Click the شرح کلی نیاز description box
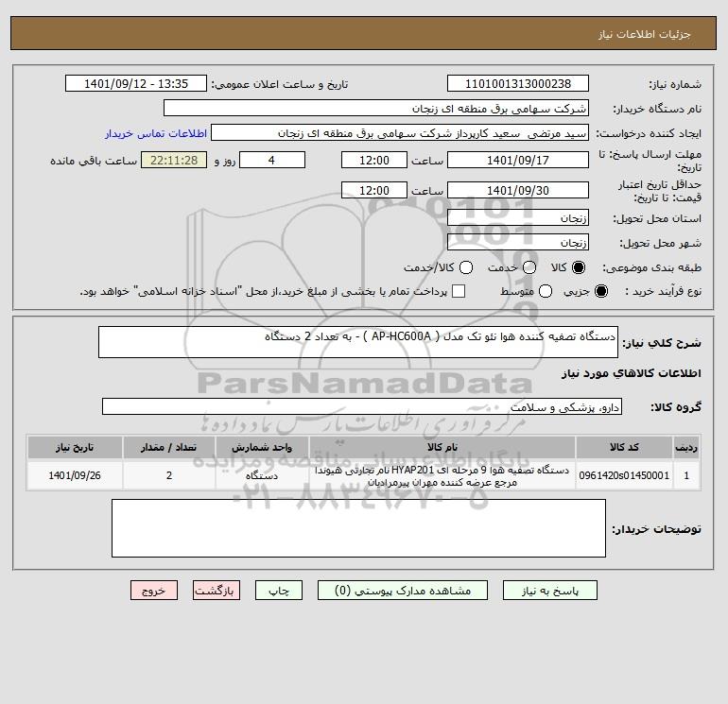The width and height of the screenshot is (728, 704). (x=358, y=342)
